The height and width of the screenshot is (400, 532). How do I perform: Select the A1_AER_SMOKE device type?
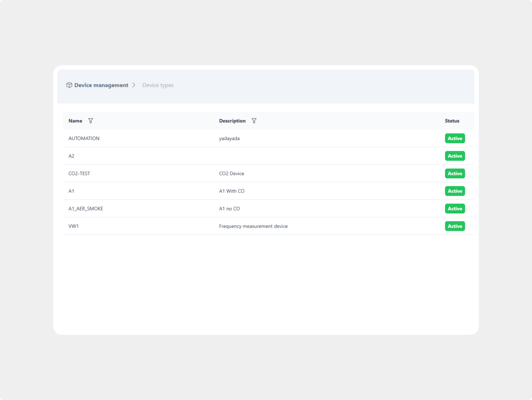[85, 209]
